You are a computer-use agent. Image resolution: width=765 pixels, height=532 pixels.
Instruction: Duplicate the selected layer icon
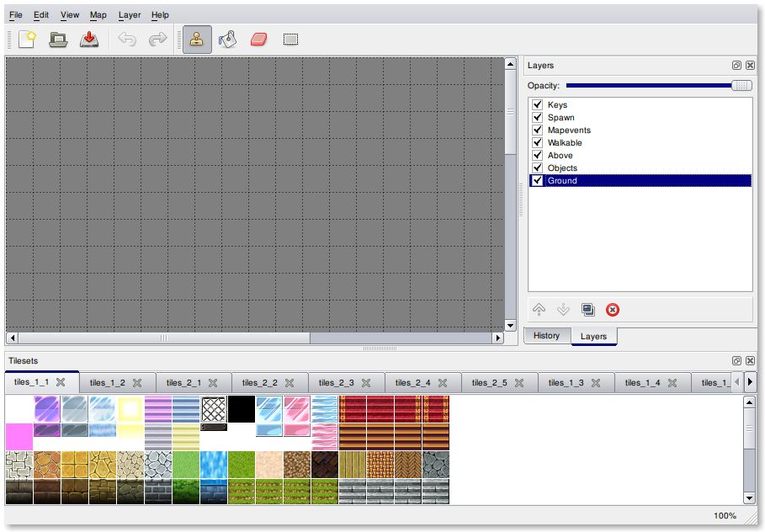587,310
